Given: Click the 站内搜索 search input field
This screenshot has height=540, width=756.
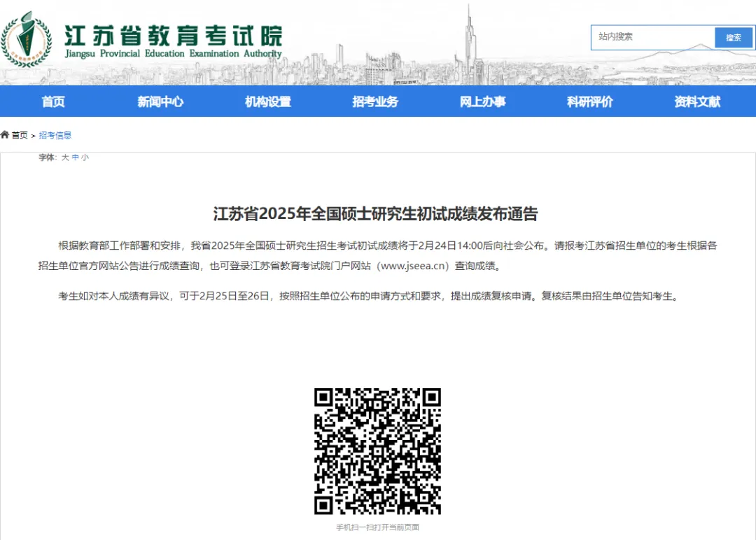Looking at the screenshot, I should tap(653, 37).
